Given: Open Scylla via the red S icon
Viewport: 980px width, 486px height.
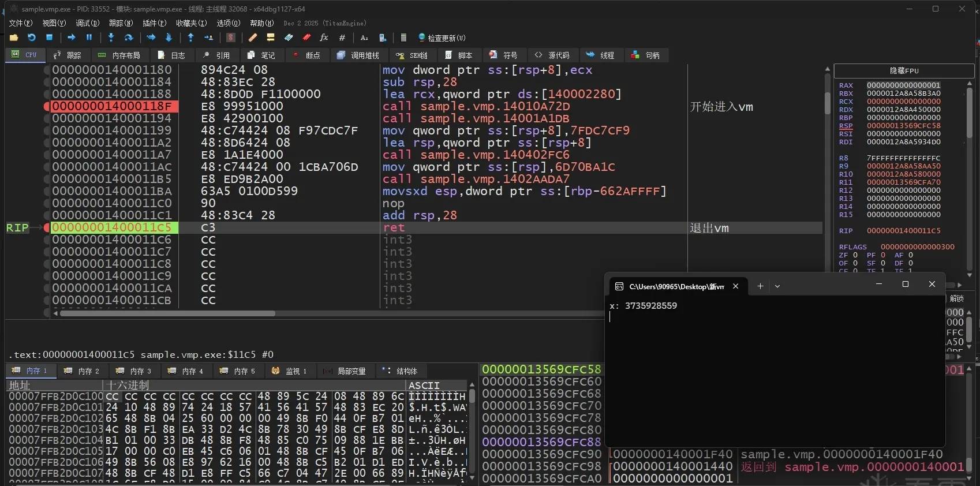Looking at the screenshot, I should 231,38.
